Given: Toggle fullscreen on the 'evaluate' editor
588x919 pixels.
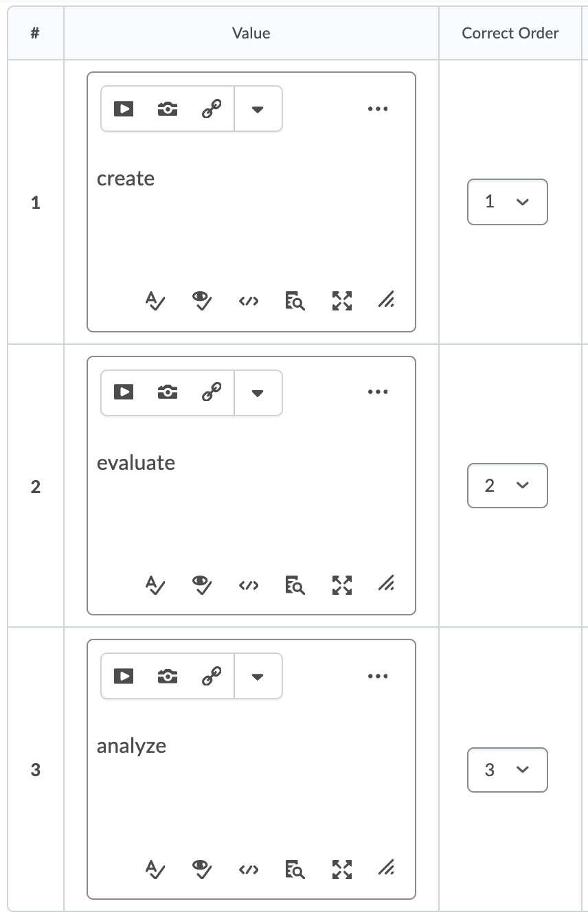Looking at the screenshot, I should (341, 585).
